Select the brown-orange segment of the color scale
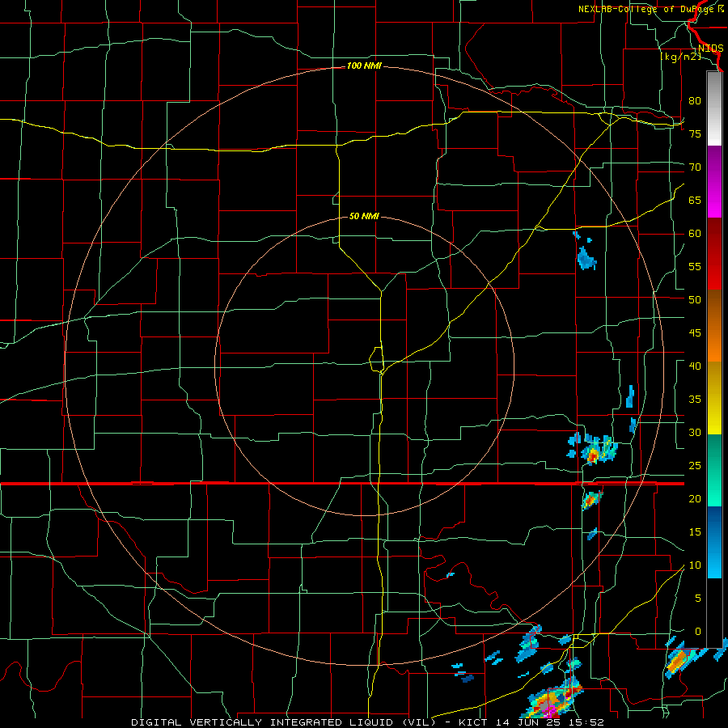Screen dimensions: 728x728 pos(714,326)
